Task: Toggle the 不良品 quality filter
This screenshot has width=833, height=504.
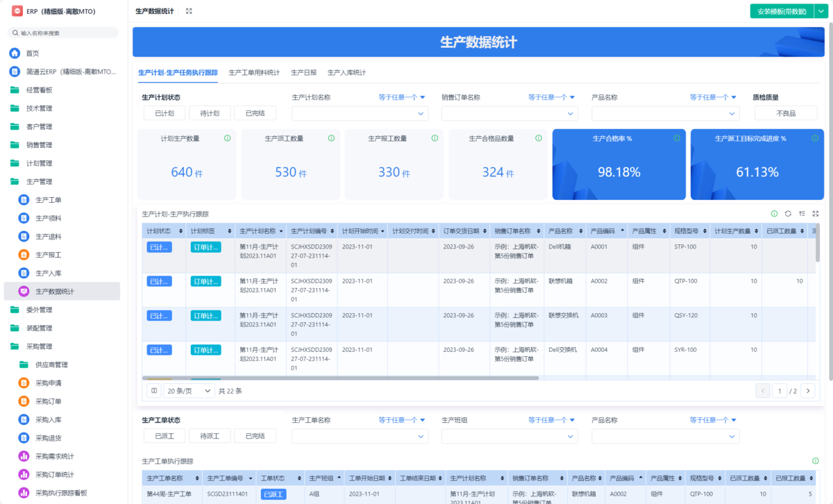Action: click(x=786, y=113)
